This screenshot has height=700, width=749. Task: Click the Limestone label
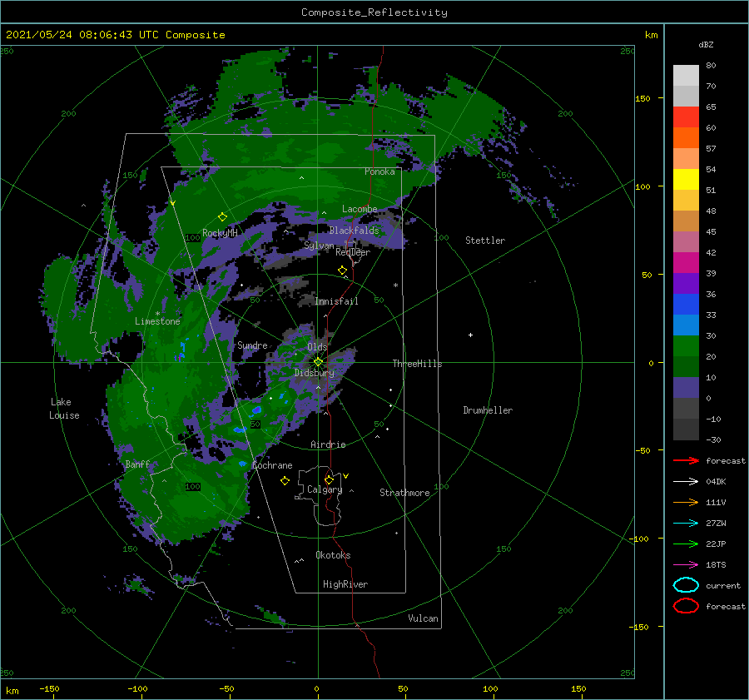157,321
